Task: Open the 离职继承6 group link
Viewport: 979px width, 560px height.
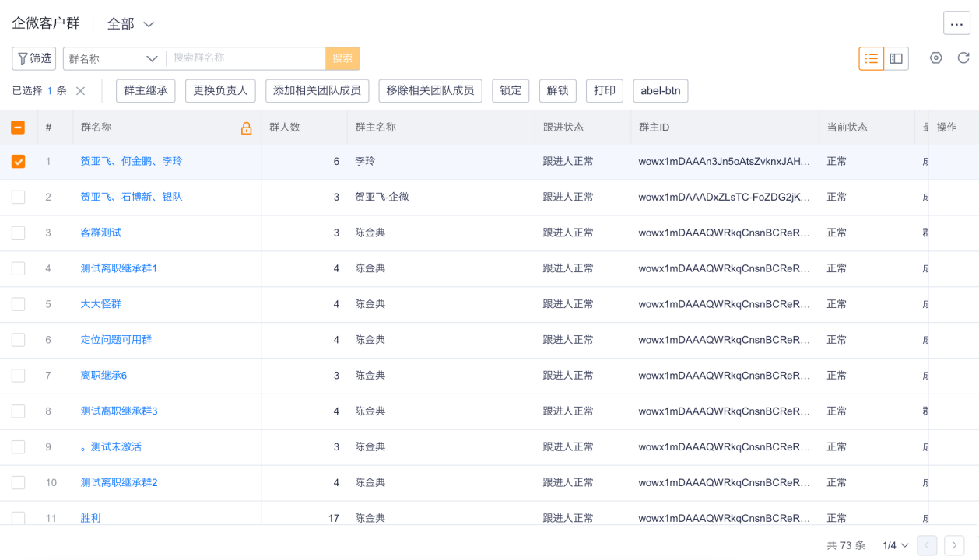Action: [104, 376]
